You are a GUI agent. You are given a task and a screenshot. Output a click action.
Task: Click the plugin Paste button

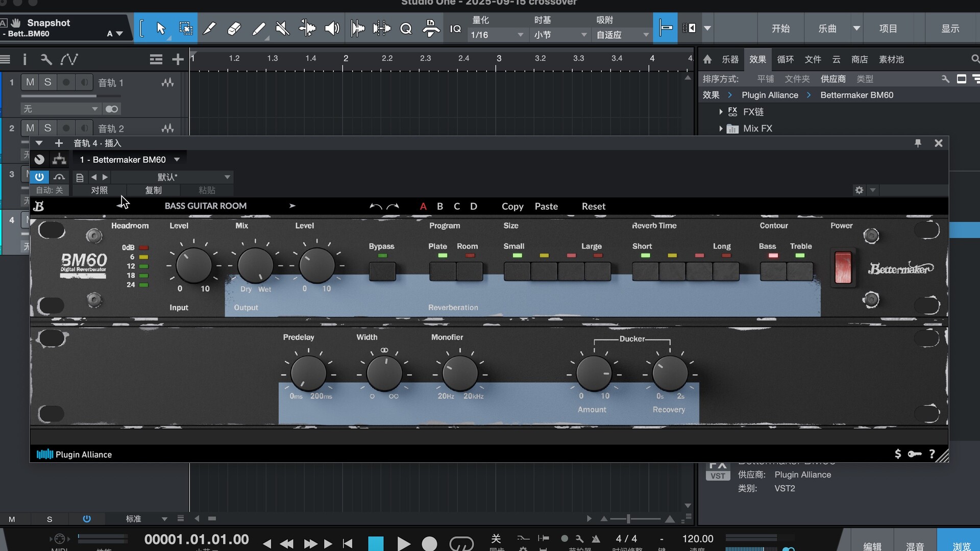tap(546, 206)
